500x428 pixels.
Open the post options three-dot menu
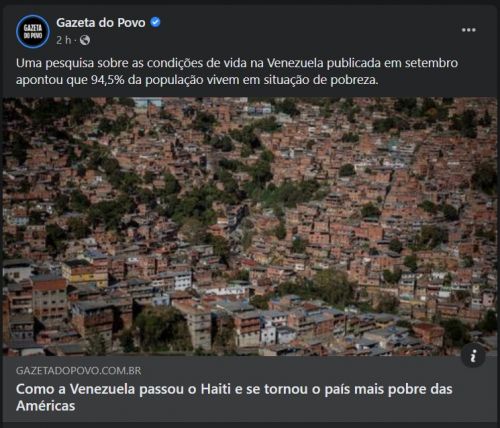pos(468,30)
